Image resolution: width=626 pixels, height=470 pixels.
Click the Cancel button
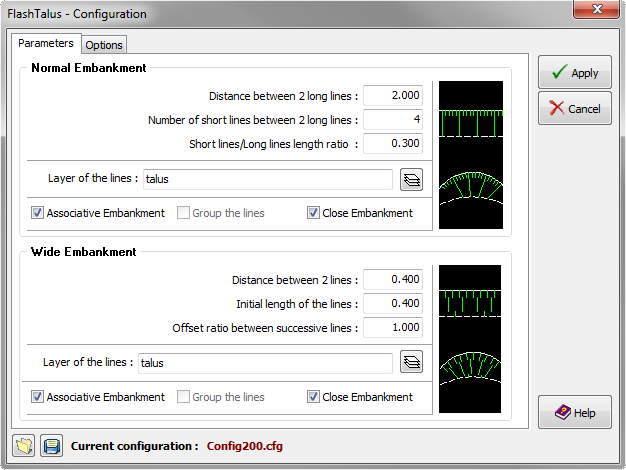coord(574,108)
